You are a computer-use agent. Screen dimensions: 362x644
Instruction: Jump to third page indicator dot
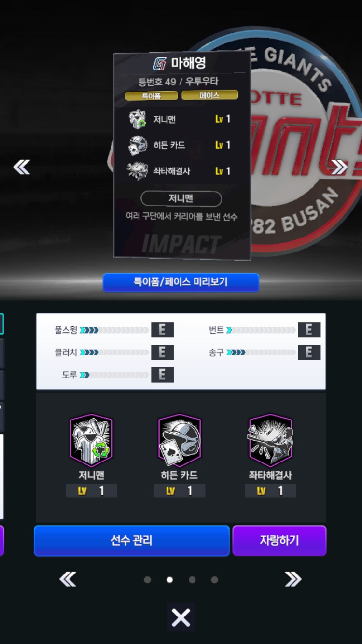pos(192,579)
